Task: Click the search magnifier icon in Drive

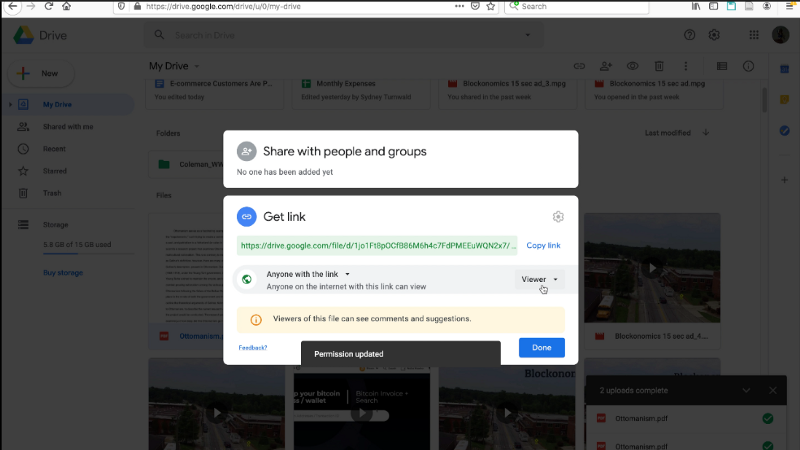Action: (159, 35)
